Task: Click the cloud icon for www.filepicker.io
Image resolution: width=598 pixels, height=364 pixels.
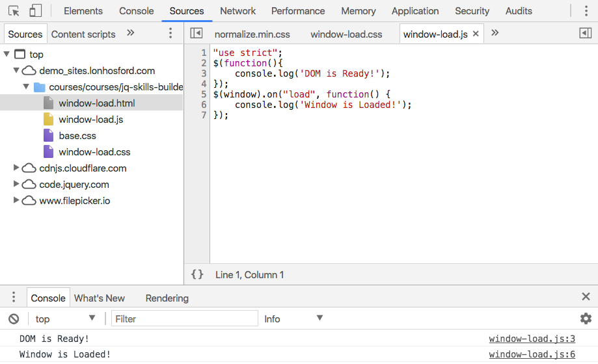Action: 29,200
